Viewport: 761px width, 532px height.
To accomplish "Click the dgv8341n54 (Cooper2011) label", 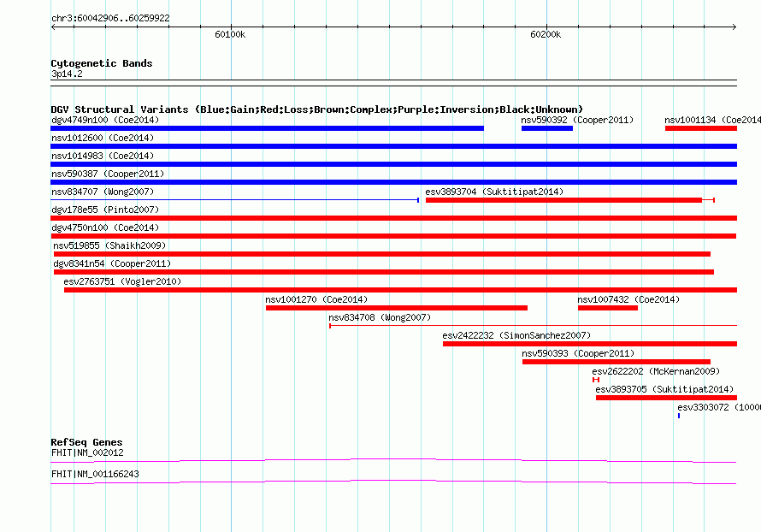I will coord(112,263).
